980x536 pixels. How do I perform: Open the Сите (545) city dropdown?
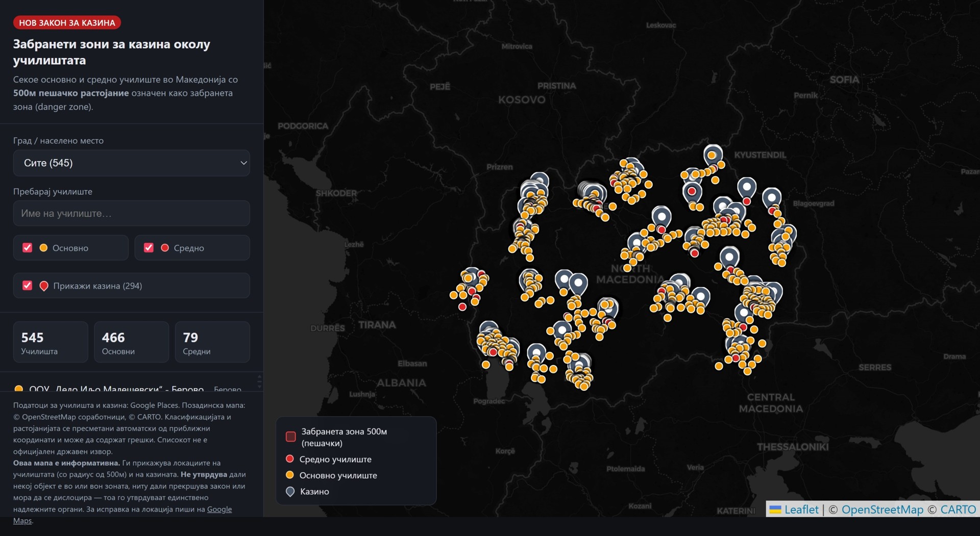(x=132, y=163)
